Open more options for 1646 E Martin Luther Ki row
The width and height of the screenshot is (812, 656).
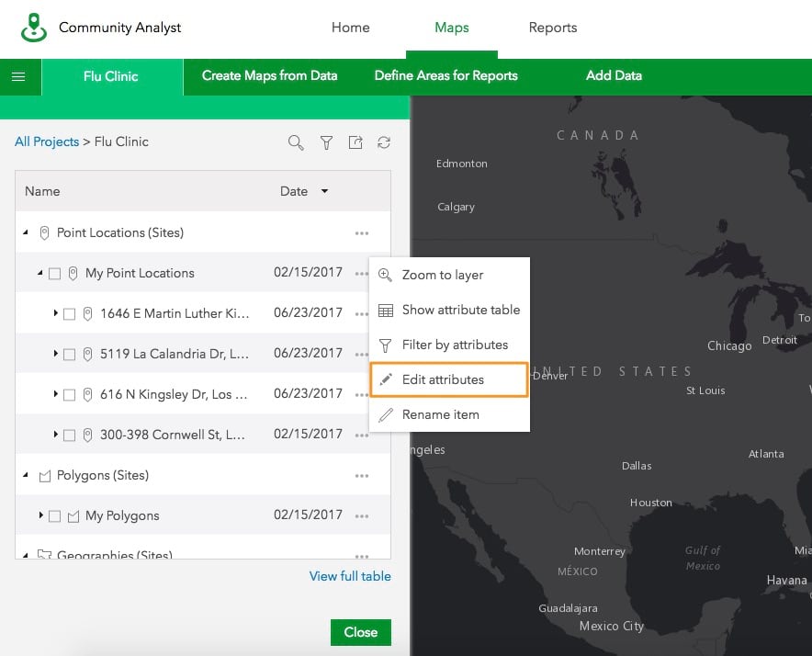pyautogui.click(x=361, y=314)
